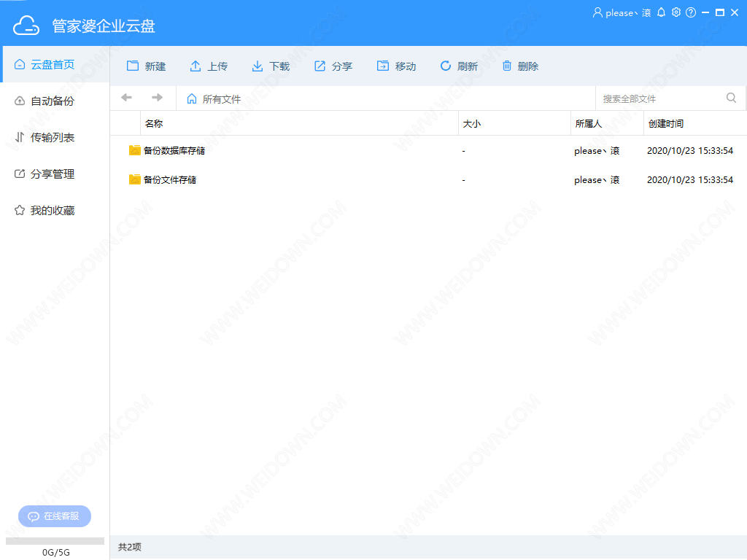The image size is (747, 560).
Task: Open the 传输列表 sidebar tab
Action: click(55, 138)
